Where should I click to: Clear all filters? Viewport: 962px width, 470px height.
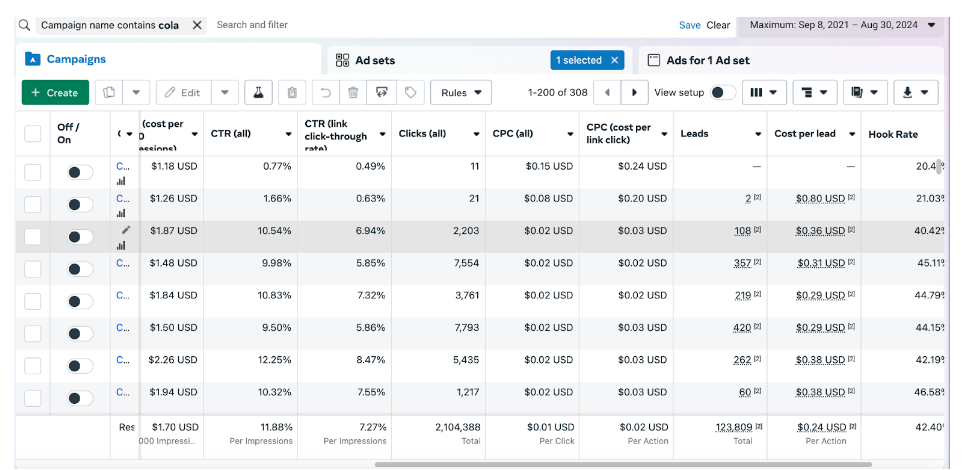pos(718,25)
